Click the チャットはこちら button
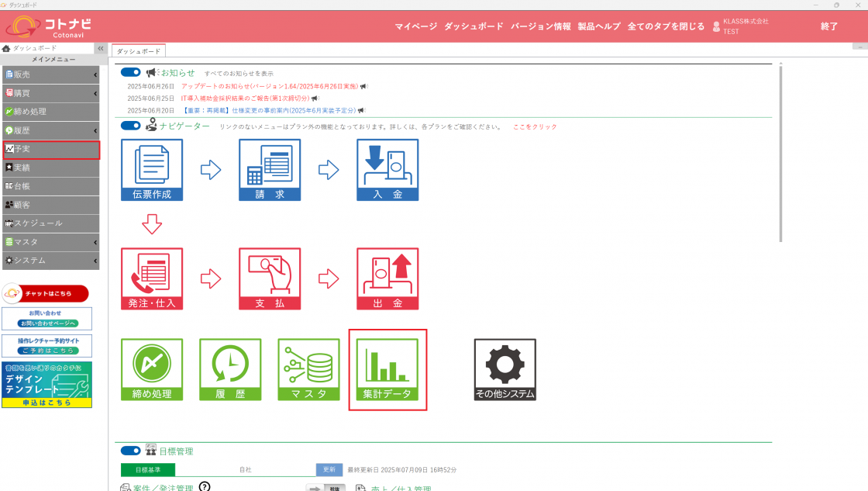The image size is (868, 491). [x=46, y=293]
